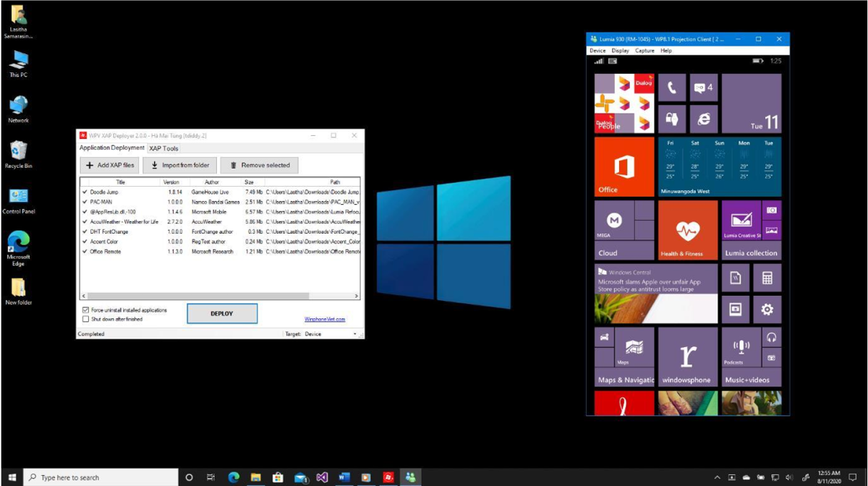
Task: Open the Messaging tile
Action: [703, 88]
